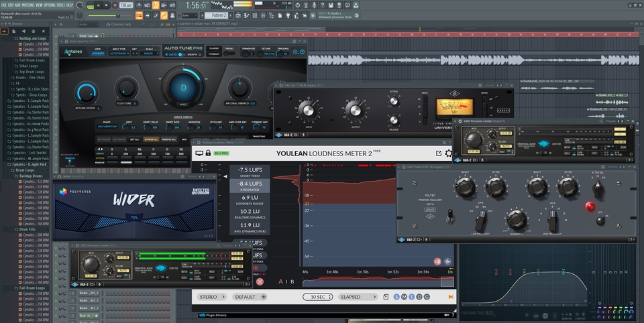Open the Wider plugin window gear icon
Image resolution: width=644 pixels, height=323 pixels.
coord(60,176)
